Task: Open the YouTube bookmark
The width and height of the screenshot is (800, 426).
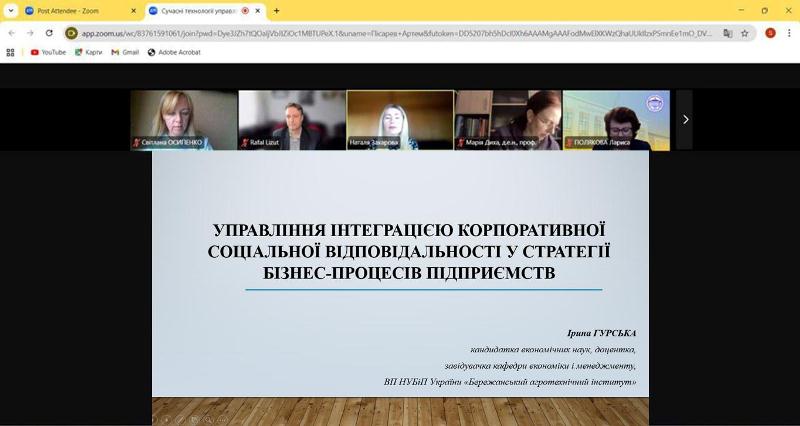Action: tap(47, 52)
